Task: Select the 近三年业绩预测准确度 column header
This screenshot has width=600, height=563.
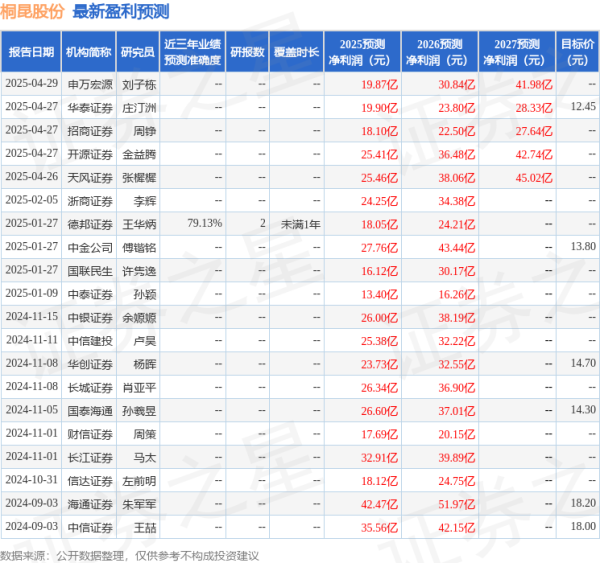Action: [193, 51]
